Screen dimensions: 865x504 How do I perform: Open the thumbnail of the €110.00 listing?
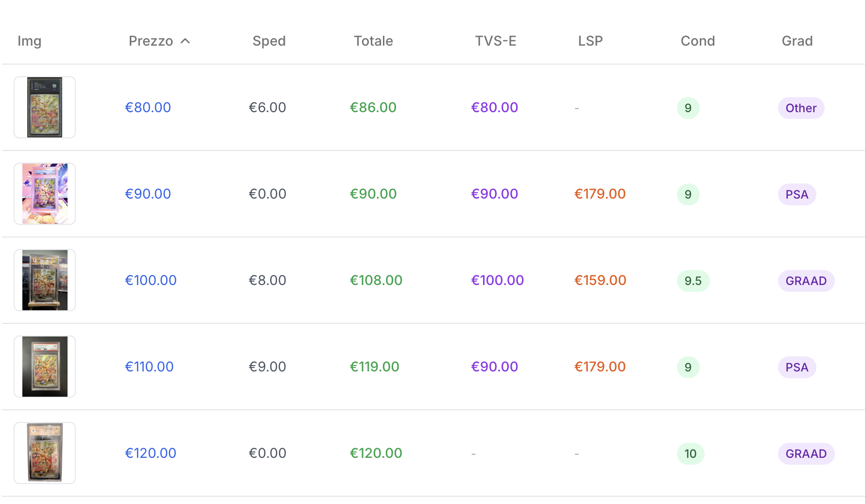tap(45, 367)
